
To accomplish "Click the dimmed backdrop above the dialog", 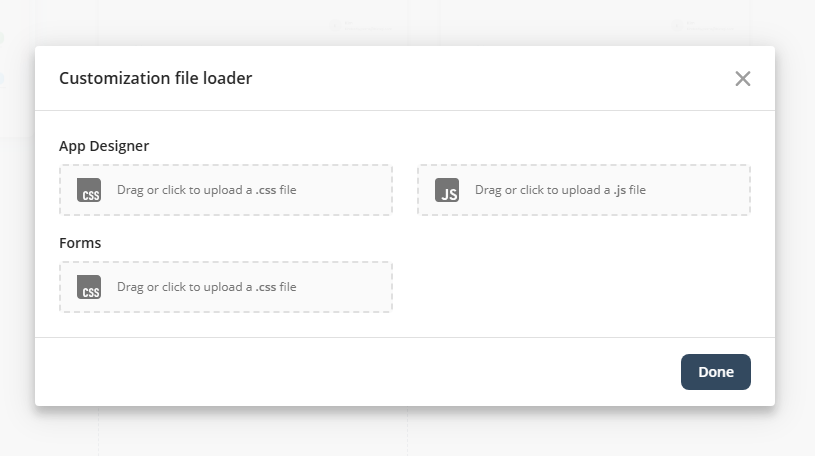I will [x=400, y=20].
